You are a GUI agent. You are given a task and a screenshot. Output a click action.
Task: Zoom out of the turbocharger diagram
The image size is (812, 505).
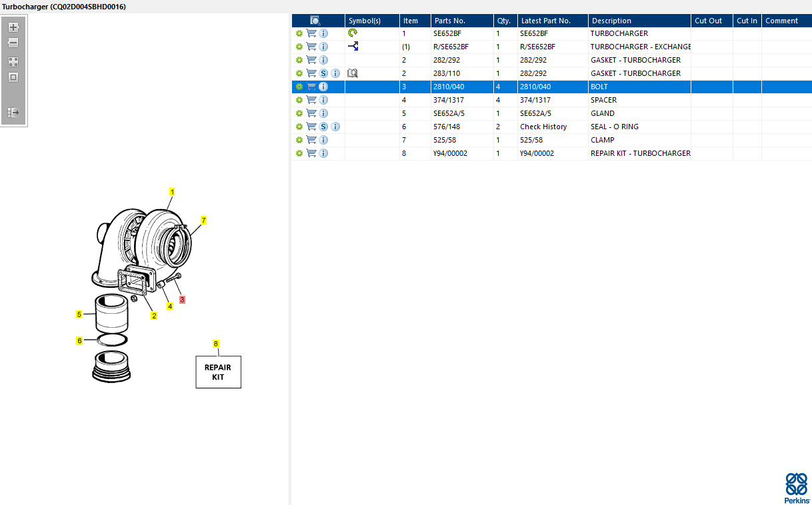(x=13, y=43)
